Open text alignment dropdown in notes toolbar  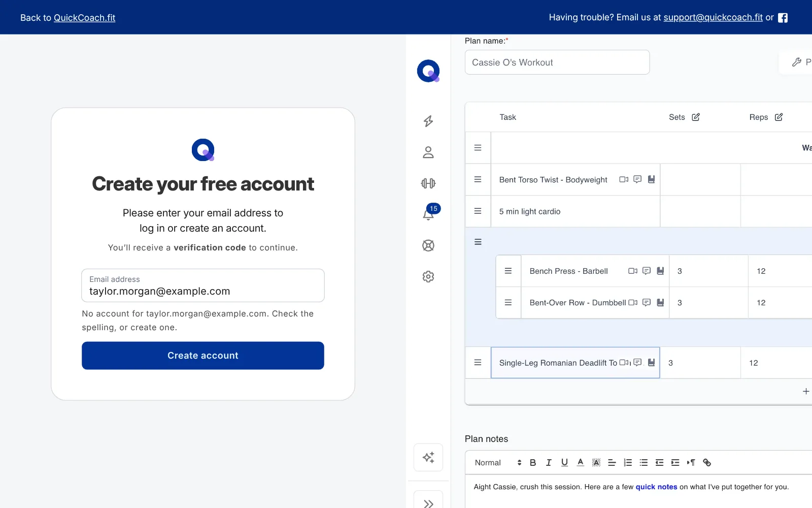tap(612, 462)
